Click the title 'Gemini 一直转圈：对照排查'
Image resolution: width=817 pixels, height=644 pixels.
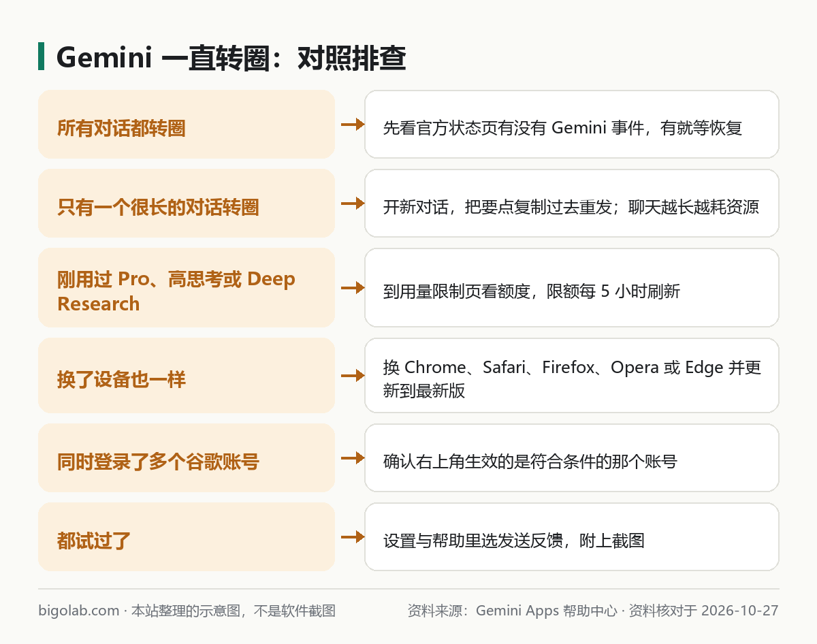[x=231, y=59]
